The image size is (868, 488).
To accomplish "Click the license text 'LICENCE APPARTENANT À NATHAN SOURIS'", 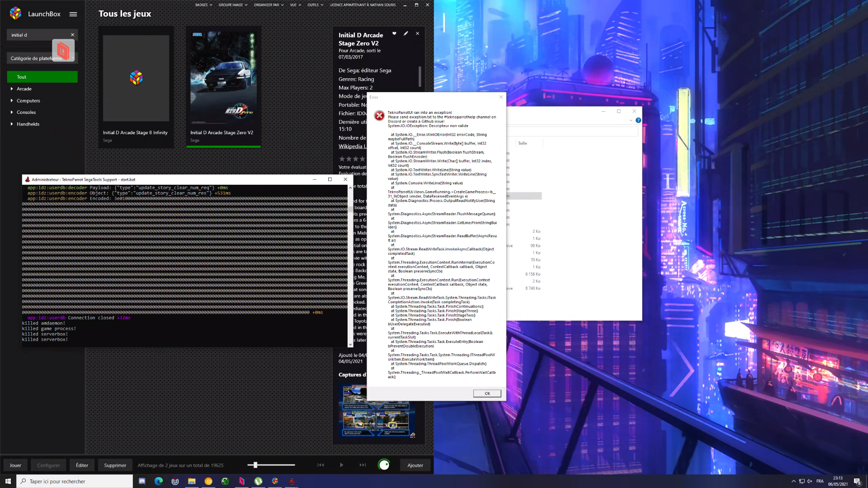I will (x=363, y=5).
